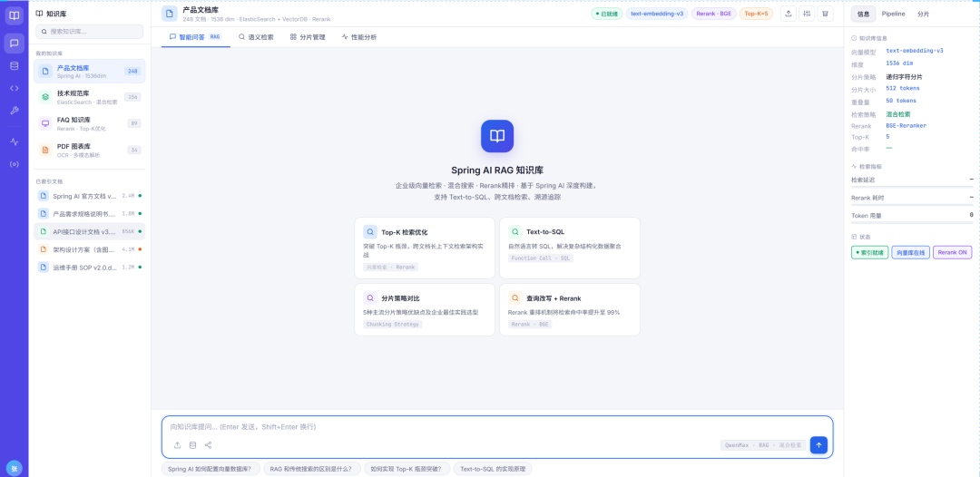Click the large book icon above Spring AI RAG 知识库
Screen dimensions: 980x477
(x=497, y=136)
